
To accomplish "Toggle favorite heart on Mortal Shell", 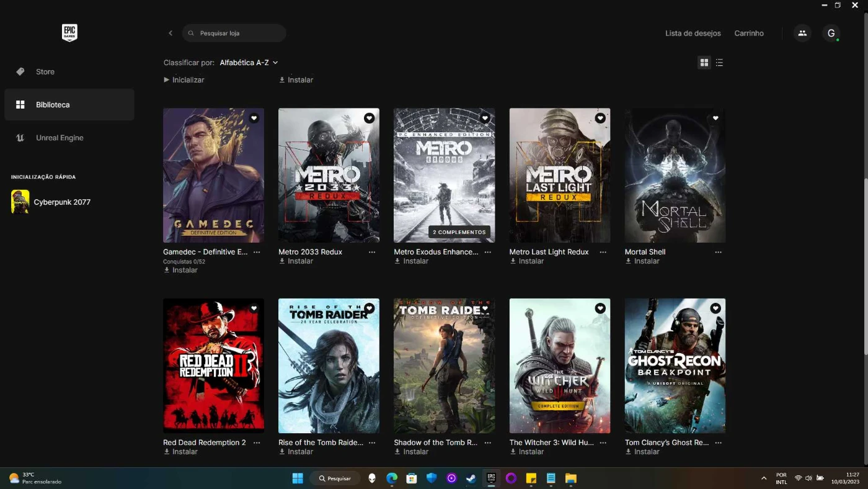I will pyautogui.click(x=715, y=118).
